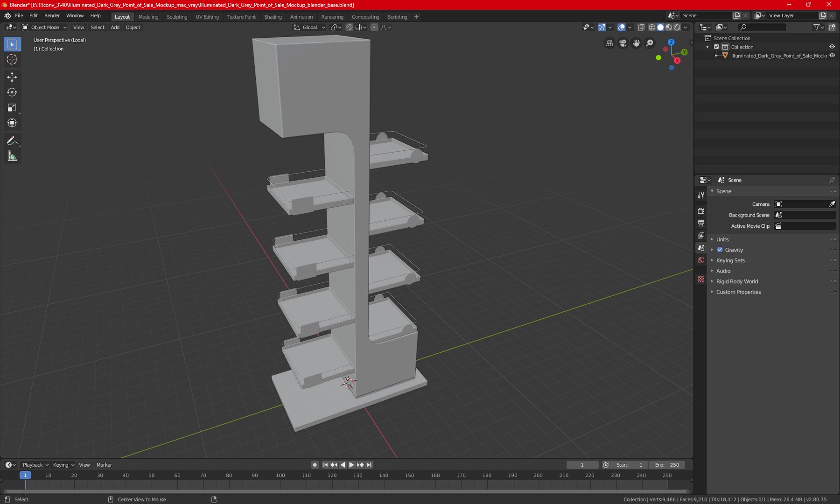Switch to the Shading workspace tab

(x=273, y=17)
